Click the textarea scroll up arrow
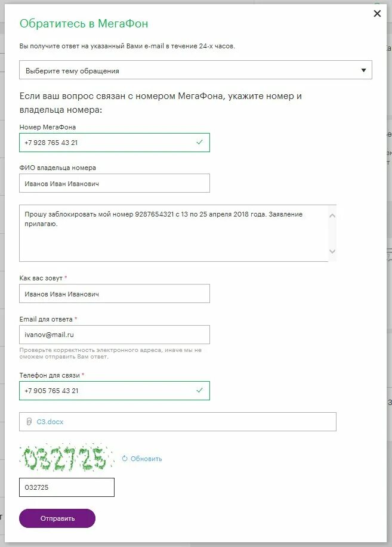The height and width of the screenshot is (547, 392). click(332, 216)
